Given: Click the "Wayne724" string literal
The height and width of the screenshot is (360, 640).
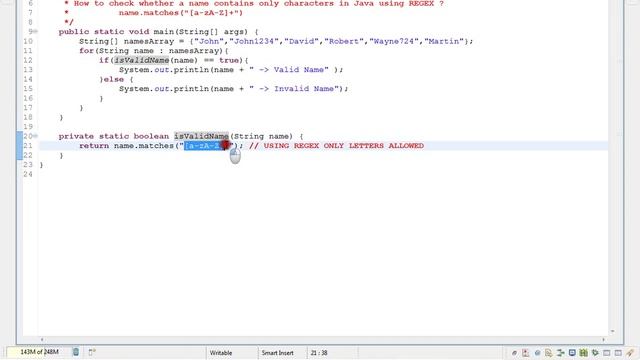Looking at the screenshot, I should click(x=394, y=41).
